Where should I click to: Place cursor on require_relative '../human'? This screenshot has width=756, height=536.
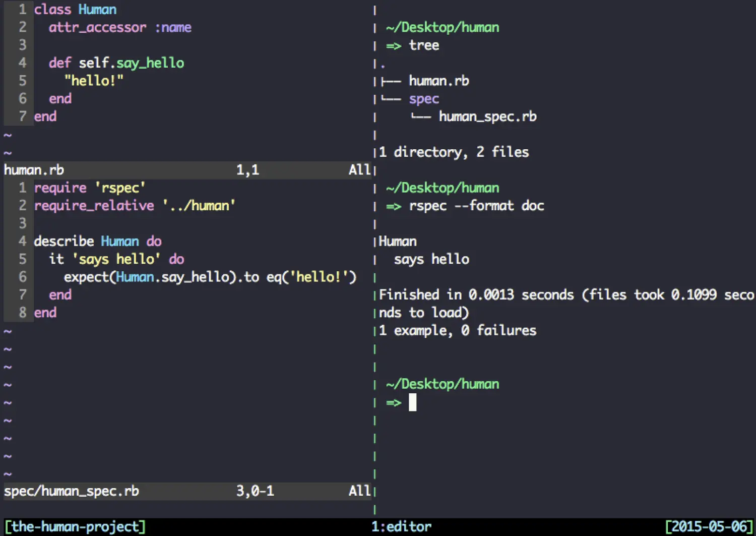coord(135,206)
